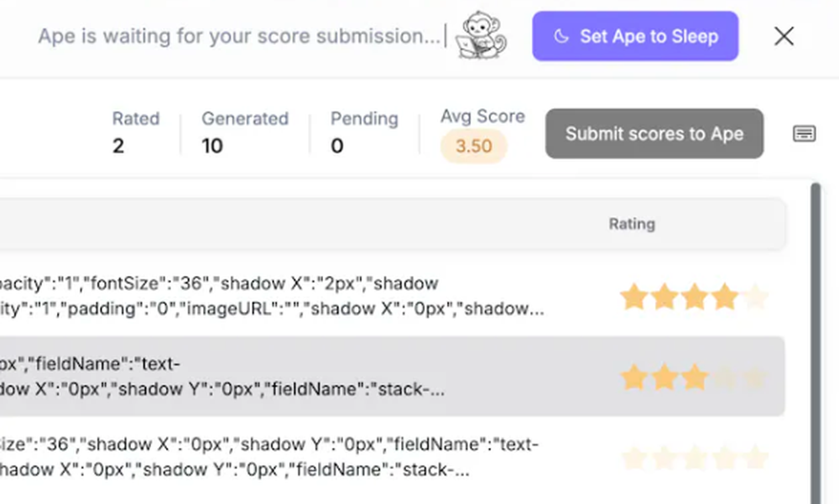The height and width of the screenshot is (504, 839).
Task: Rate third row three stars
Action: [x=695, y=457]
